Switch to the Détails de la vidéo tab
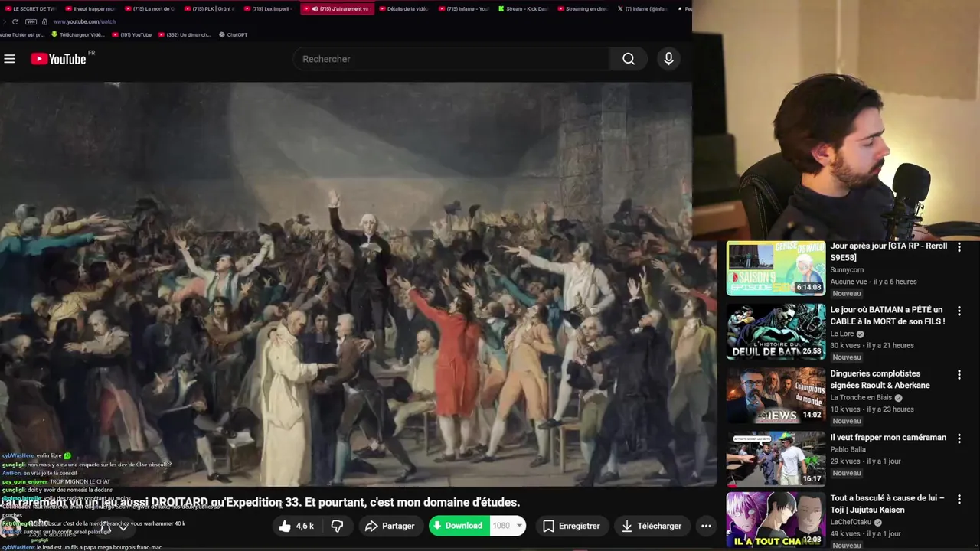This screenshot has height=551, width=980. click(403, 9)
